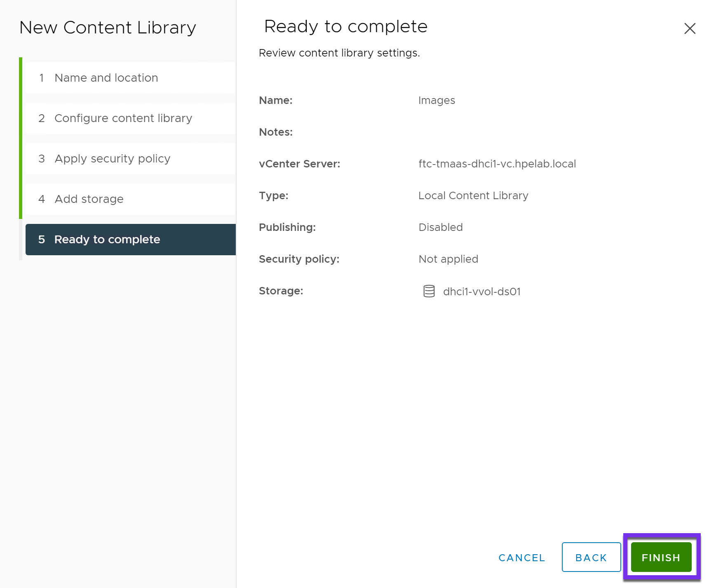This screenshot has height=588, width=709.
Task: Select step 5 Ready to complete
Action: click(x=107, y=240)
